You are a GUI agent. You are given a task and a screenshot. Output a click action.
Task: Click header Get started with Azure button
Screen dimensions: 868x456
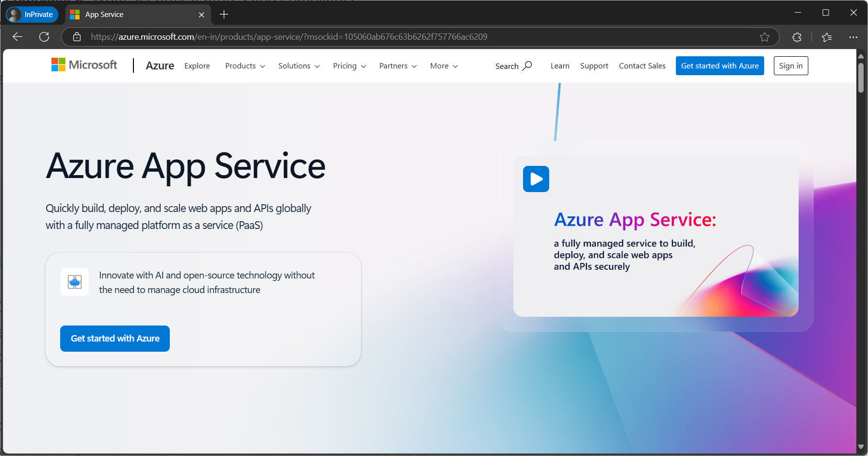point(720,66)
